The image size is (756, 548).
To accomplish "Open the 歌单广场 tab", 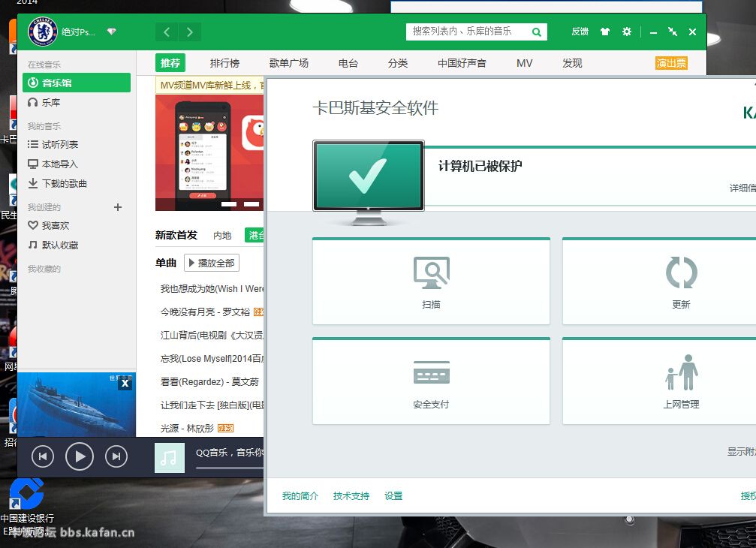I will 289,63.
